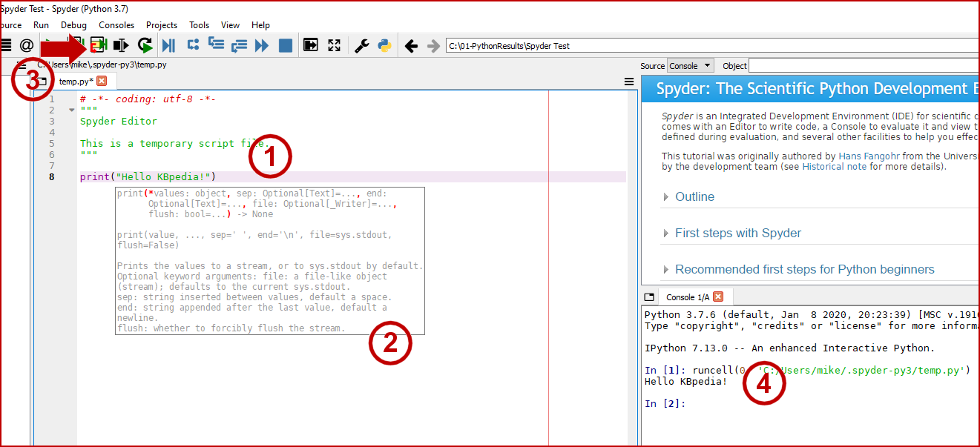Click the "# -*- coding: utf-8 -*-" comment line

(x=148, y=99)
